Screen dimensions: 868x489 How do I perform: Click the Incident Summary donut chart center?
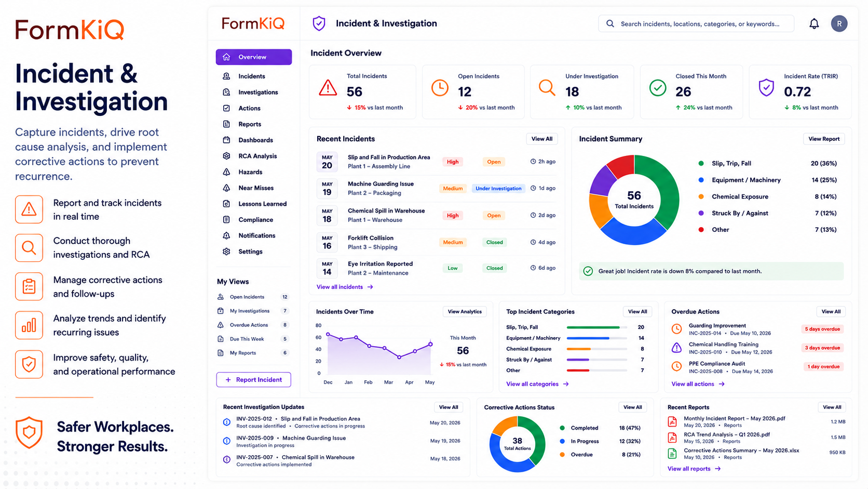(x=634, y=200)
